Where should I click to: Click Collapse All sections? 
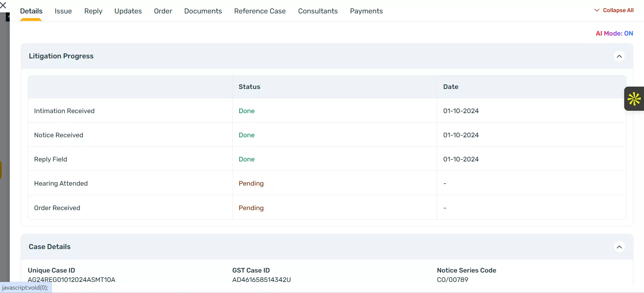(614, 10)
